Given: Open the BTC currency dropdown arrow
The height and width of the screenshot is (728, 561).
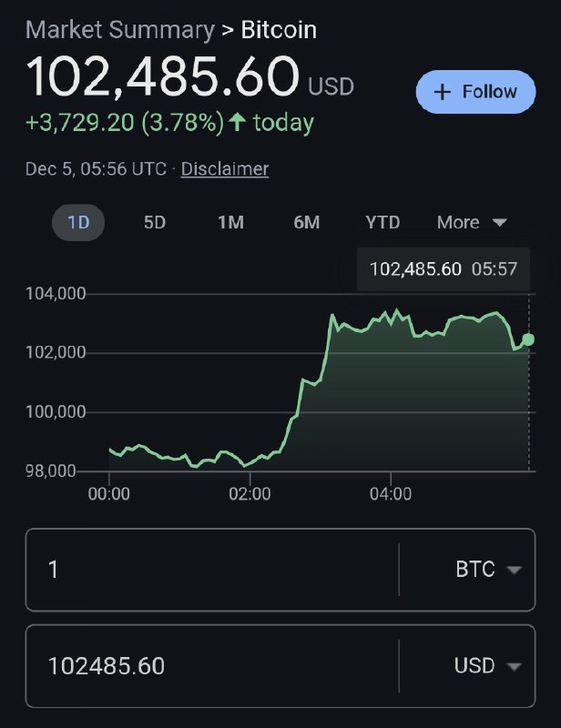Looking at the screenshot, I should (x=514, y=570).
